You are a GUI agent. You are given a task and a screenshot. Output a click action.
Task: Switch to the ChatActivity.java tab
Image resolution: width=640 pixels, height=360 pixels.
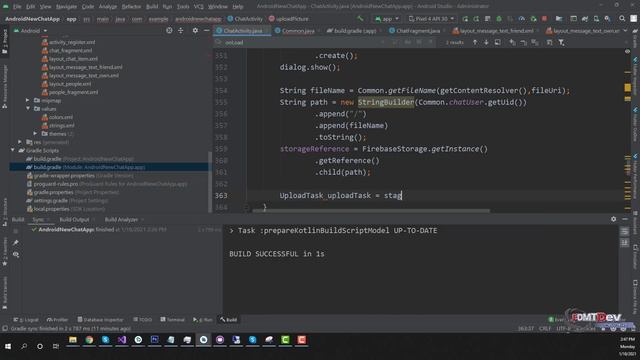[x=242, y=31]
